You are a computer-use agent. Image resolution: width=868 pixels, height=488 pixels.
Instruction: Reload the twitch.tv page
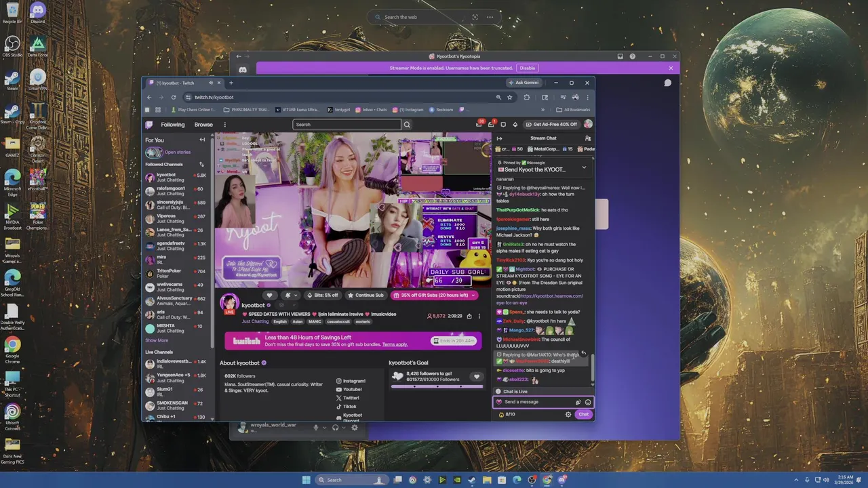(x=174, y=97)
